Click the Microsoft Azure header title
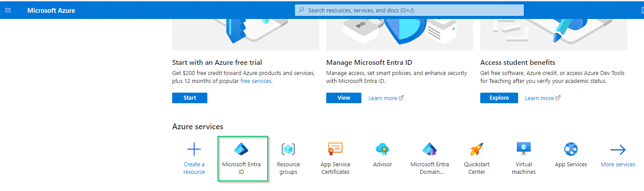 (x=51, y=10)
